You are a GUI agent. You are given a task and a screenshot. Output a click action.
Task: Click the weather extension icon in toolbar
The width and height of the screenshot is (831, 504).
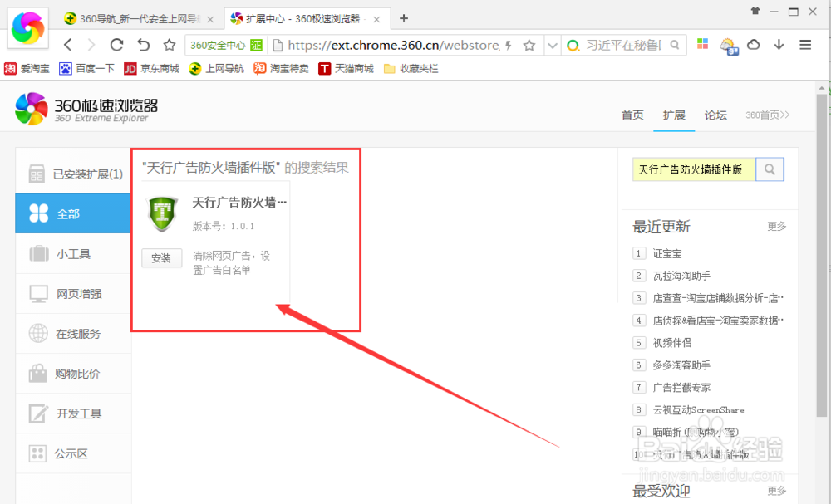(x=730, y=46)
